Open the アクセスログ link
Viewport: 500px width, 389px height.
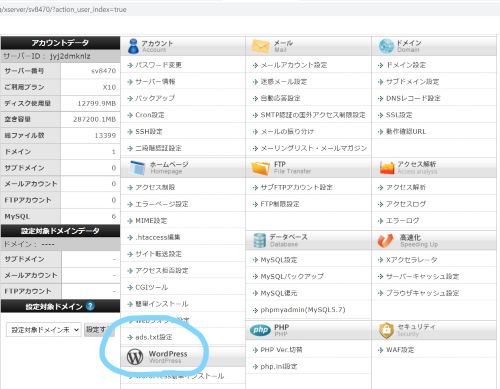(406, 204)
